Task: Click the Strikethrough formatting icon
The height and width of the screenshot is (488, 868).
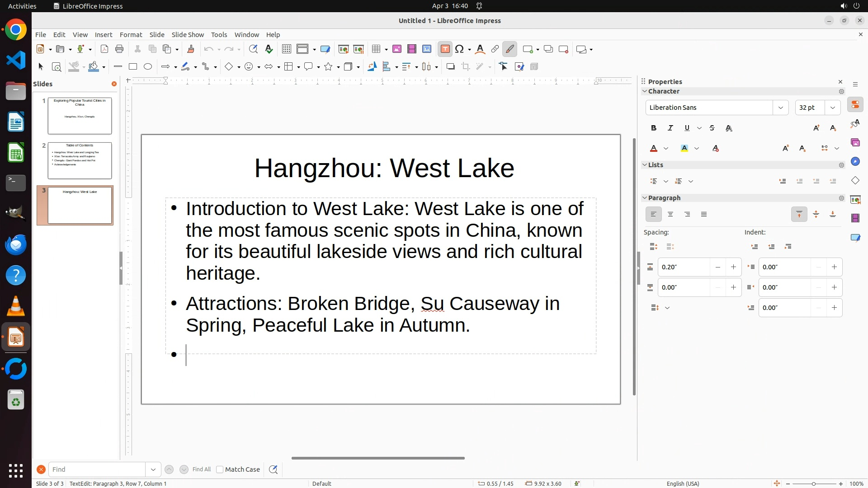Action: point(712,128)
